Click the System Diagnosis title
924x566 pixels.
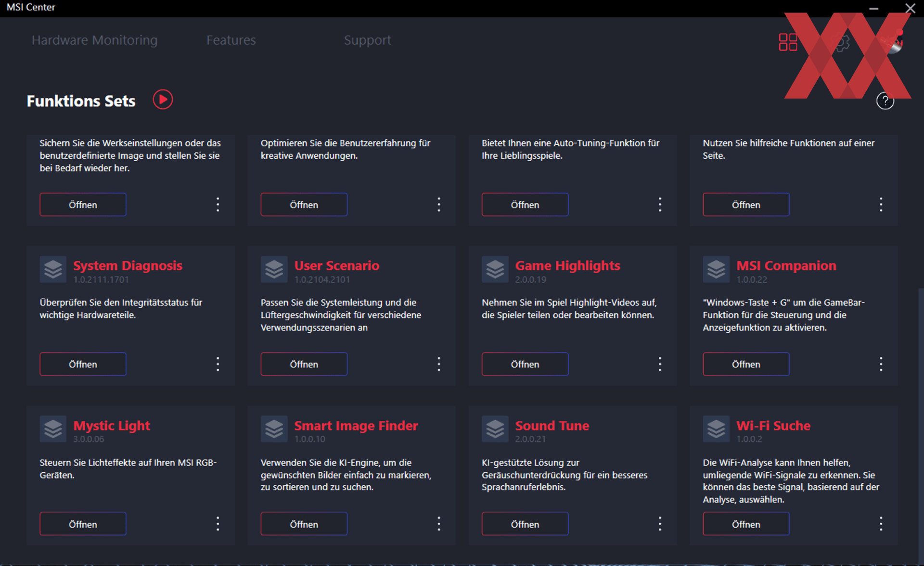[x=128, y=265]
